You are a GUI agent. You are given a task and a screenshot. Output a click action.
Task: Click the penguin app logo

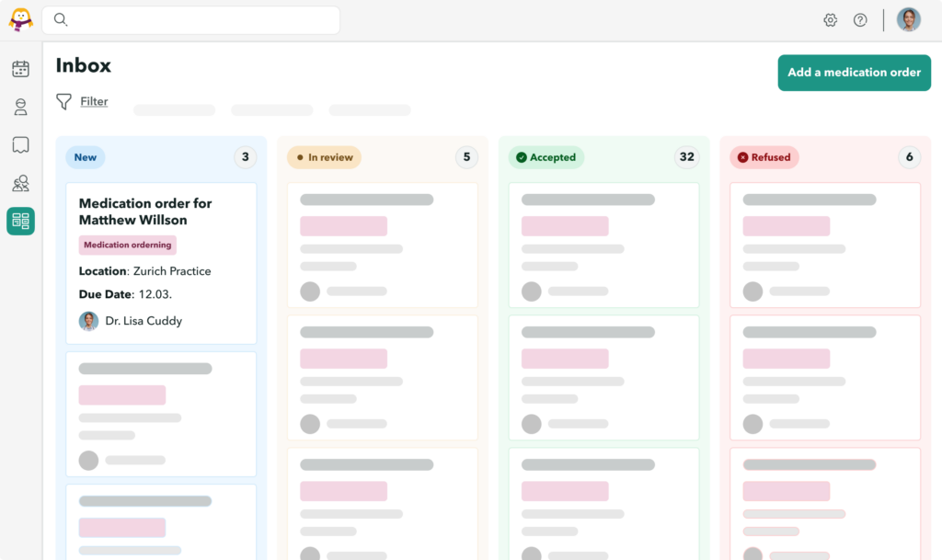pyautogui.click(x=20, y=20)
